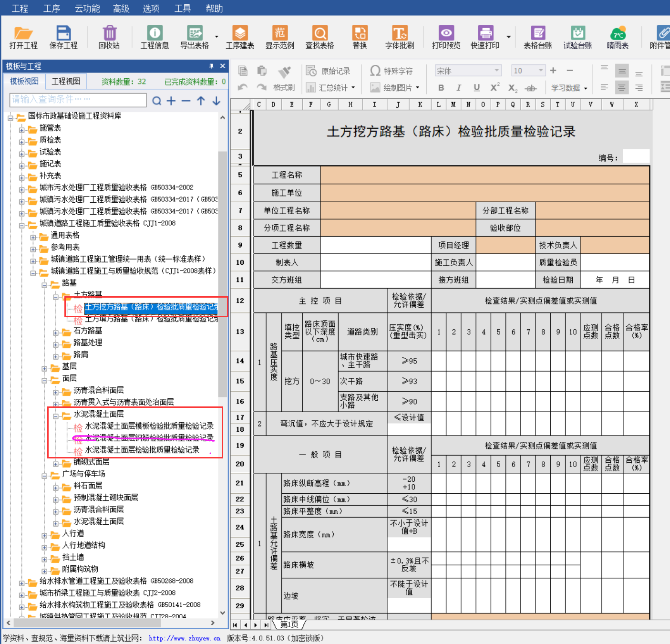
Task: Open the 晴雨表 weather chart
Action: tap(618, 37)
